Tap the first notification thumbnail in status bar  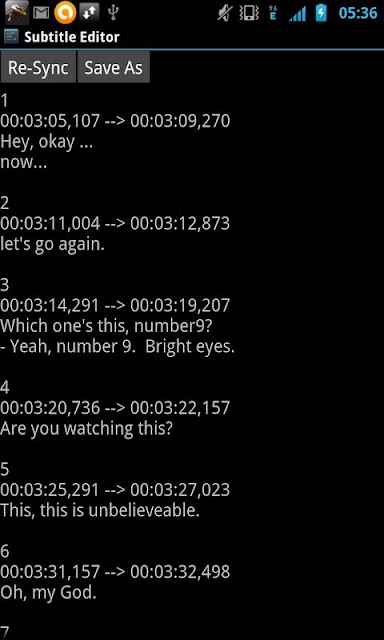coord(17,13)
